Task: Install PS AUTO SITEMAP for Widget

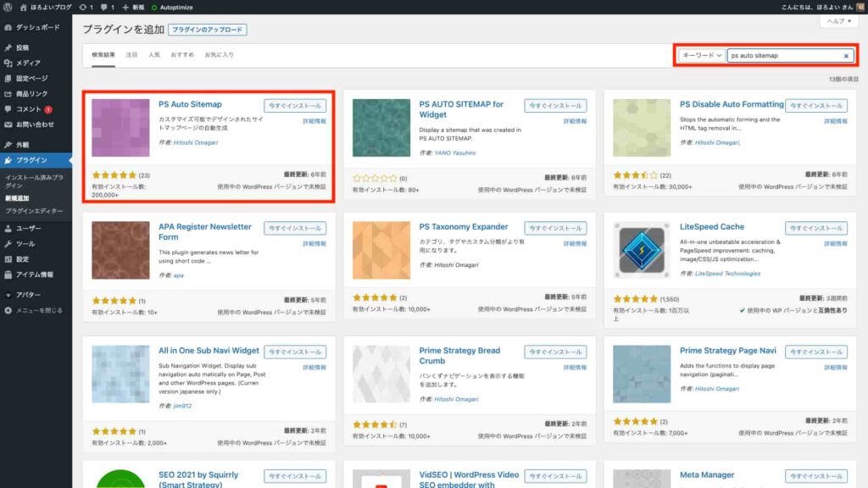Action: coord(555,106)
